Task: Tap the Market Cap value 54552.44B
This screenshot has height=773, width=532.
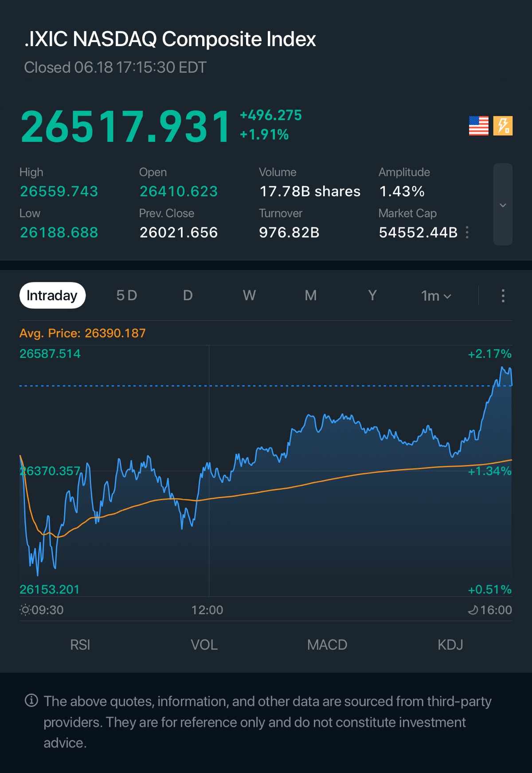Action: coord(418,233)
